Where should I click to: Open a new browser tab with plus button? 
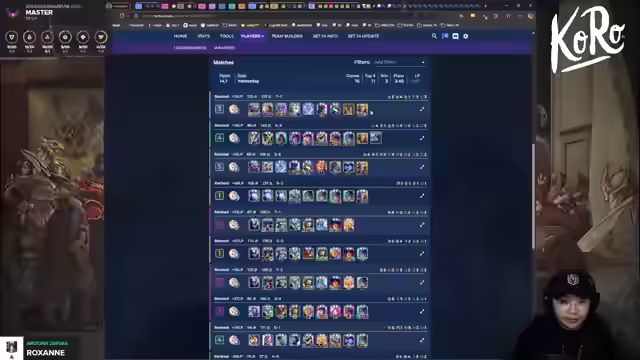point(485,6)
